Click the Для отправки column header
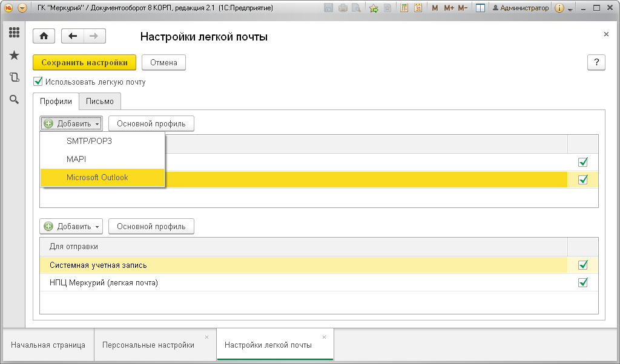 point(304,246)
